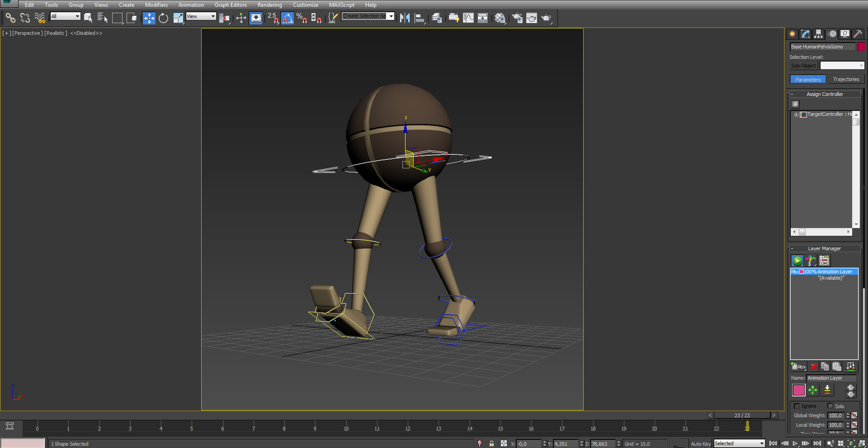
Task: Switch to the Display command panel
Action: pyautogui.click(x=845, y=34)
